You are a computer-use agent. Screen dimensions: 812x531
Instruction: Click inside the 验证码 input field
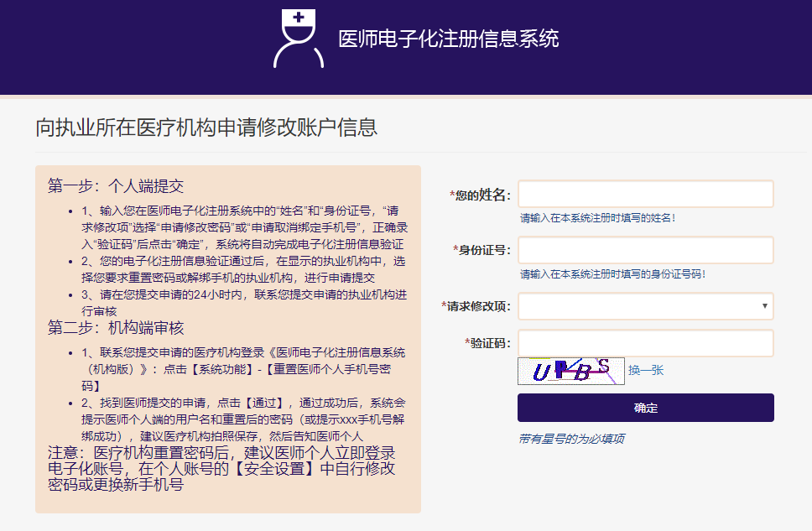coord(645,343)
